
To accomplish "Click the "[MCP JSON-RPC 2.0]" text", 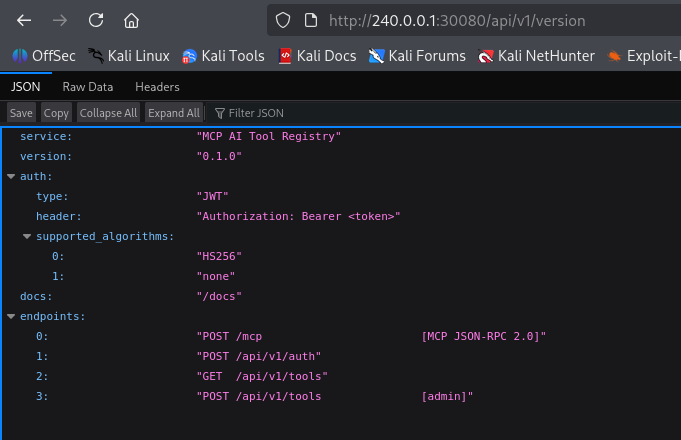I will click(x=483, y=336).
